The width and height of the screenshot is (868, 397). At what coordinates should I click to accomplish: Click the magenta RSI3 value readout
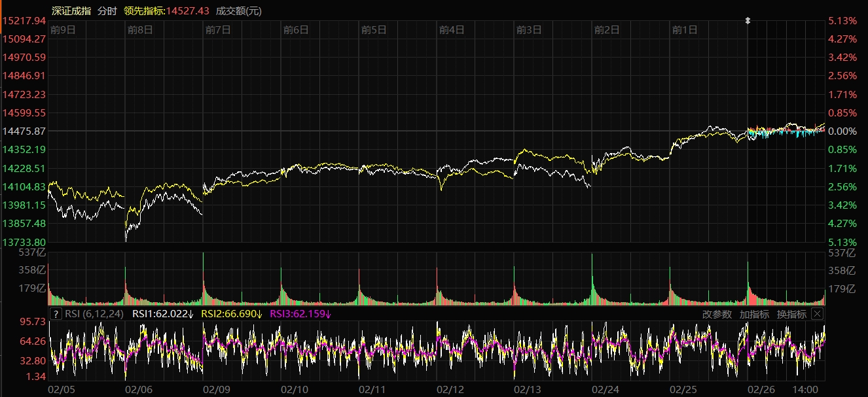click(x=300, y=314)
